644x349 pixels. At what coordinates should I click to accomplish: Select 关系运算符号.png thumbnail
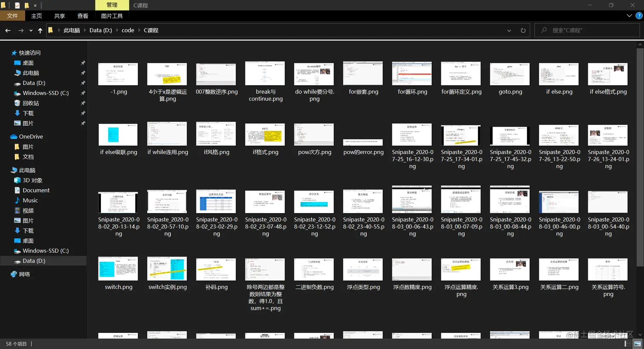pos(608,269)
